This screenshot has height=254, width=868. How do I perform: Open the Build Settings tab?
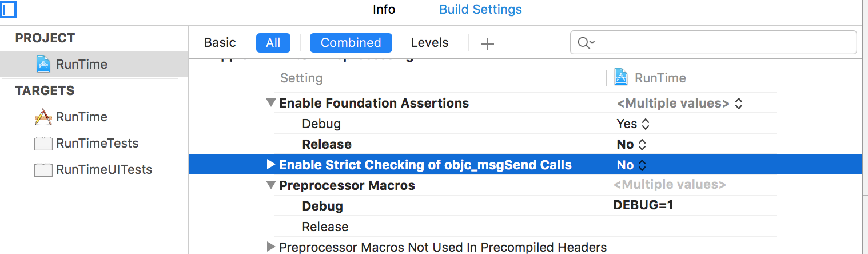click(x=480, y=10)
